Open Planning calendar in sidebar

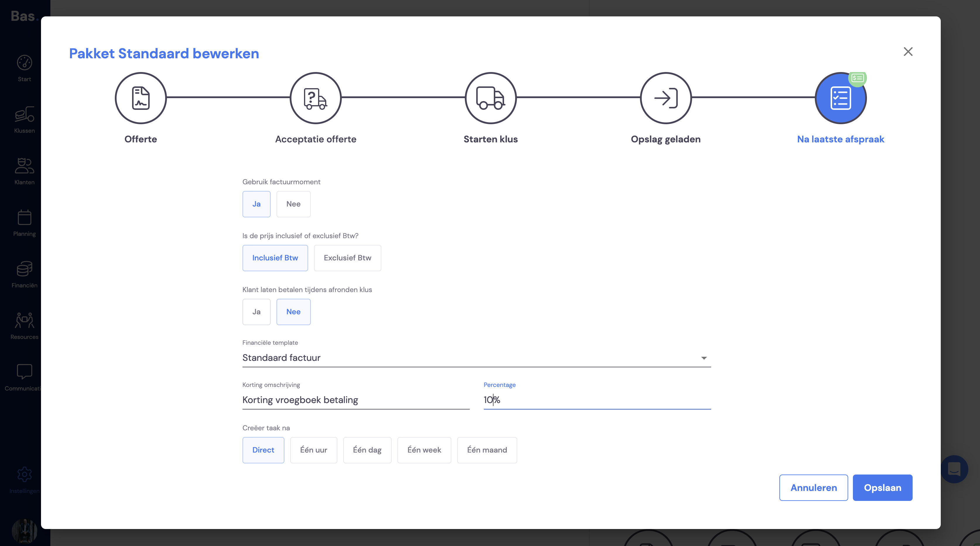(24, 223)
